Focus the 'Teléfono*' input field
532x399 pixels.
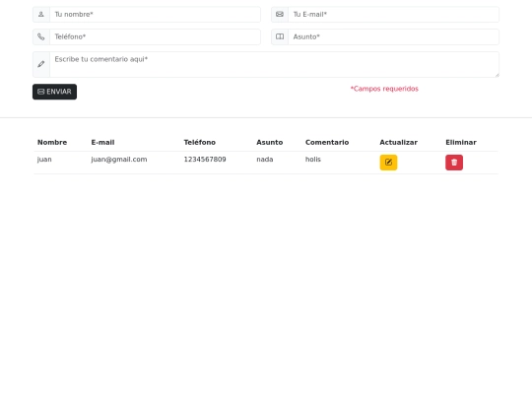[155, 36]
